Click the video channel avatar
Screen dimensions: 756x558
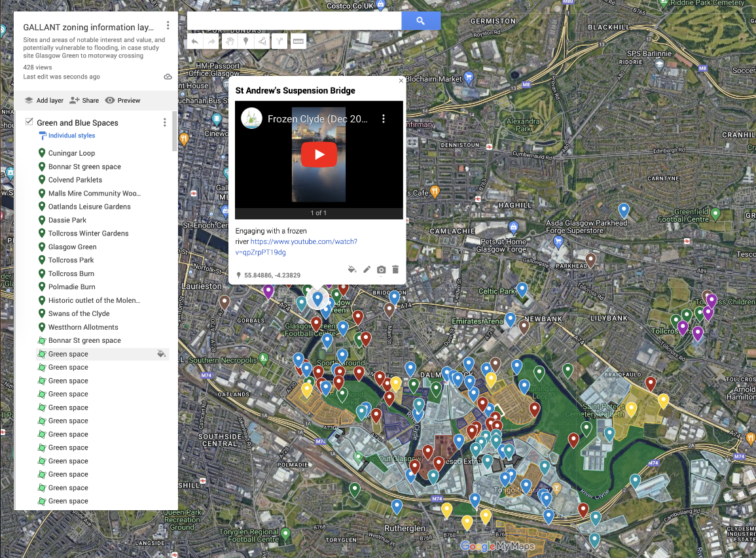click(x=251, y=118)
